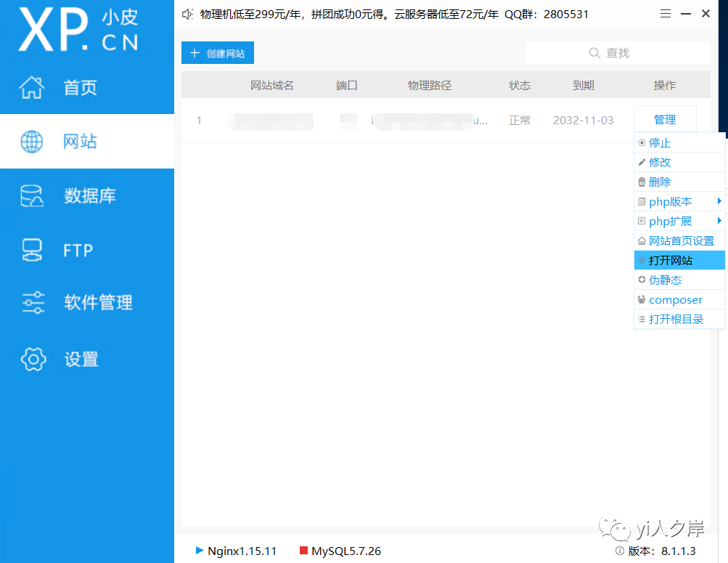Viewport: 728px width, 563px height.
Task: Click the database cylinder icon
Action: click(32, 195)
